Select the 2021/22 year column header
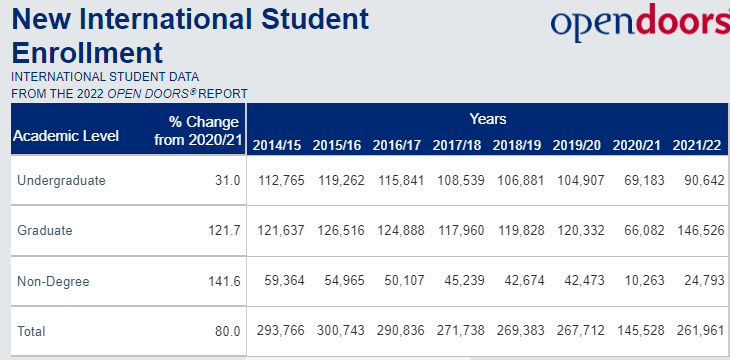 pyautogui.click(x=697, y=145)
